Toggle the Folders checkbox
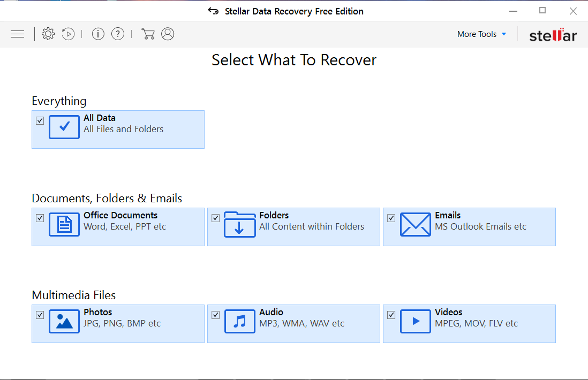Viewport: 588px width, 380px height. coord(216,218)
